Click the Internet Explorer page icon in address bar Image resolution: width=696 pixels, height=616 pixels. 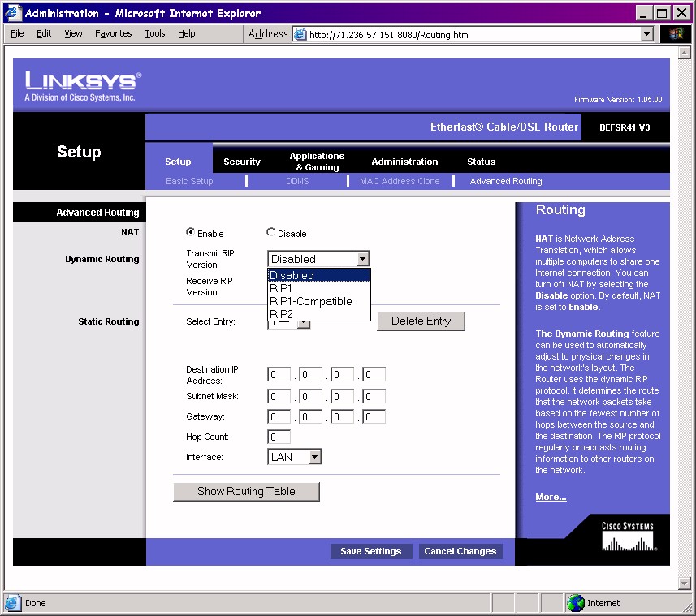click(300, 35)
